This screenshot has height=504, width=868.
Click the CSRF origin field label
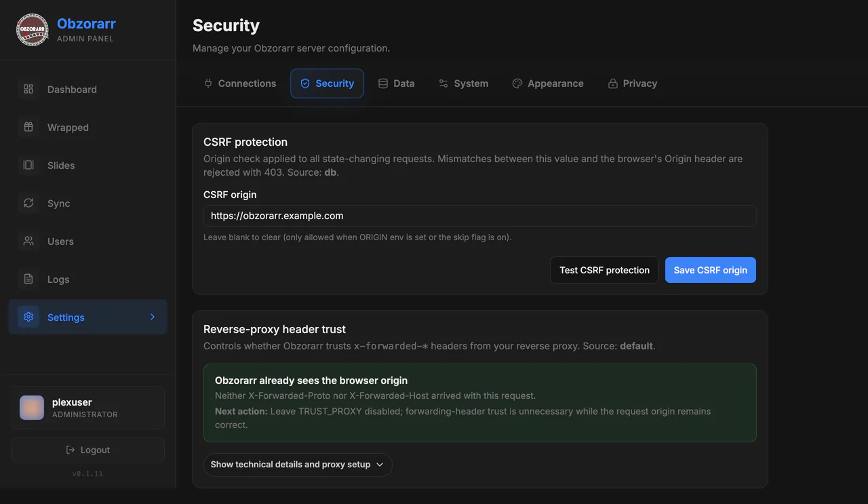[230, 195]
